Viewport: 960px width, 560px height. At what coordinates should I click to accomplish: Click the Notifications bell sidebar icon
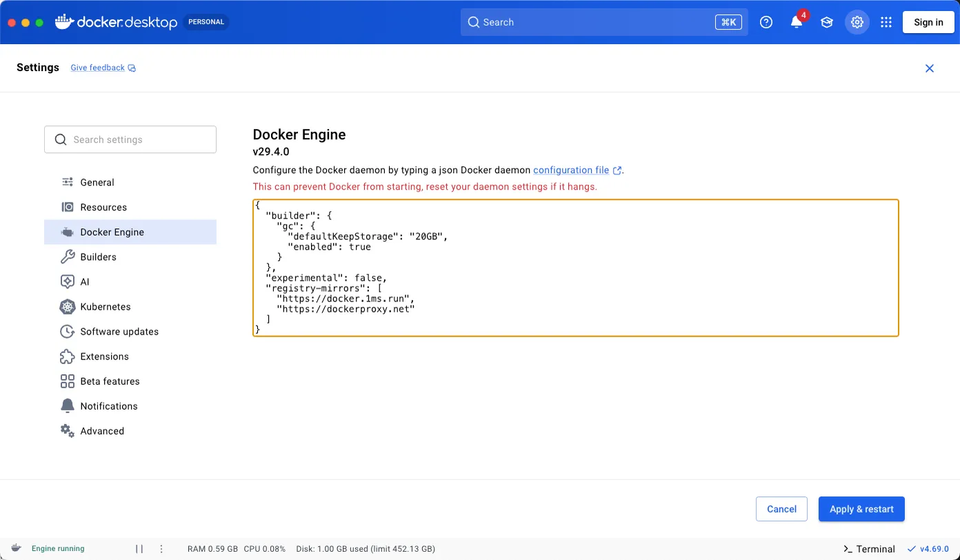pyautogui.click(x=68, y=406)
